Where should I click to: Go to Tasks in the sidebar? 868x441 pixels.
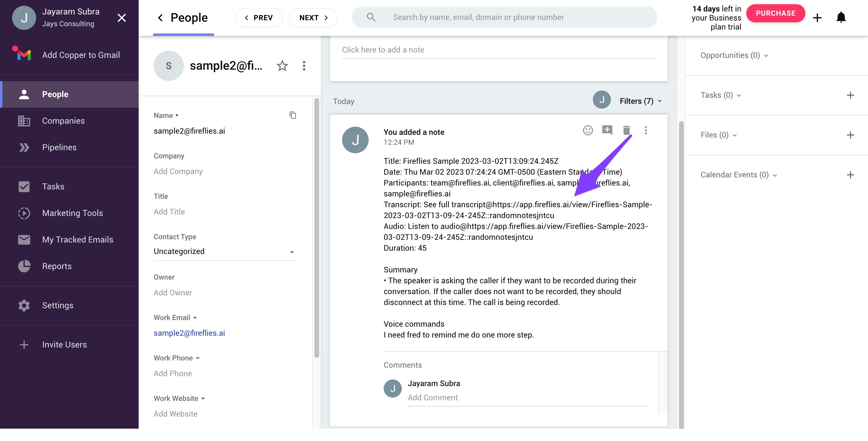point(69,186)
